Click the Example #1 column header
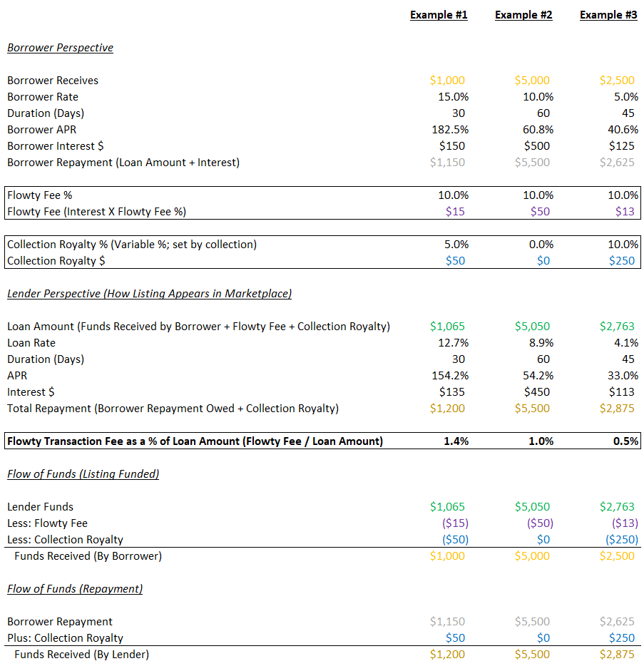This screenshot has width=644, height=666. [x=439, y=15]
